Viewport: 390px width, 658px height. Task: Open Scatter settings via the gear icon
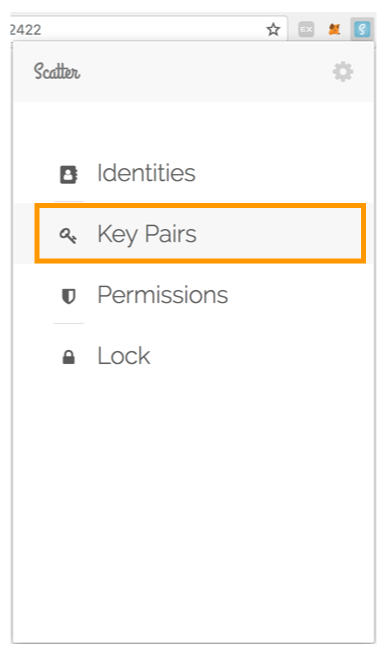[x=343, y=72]
